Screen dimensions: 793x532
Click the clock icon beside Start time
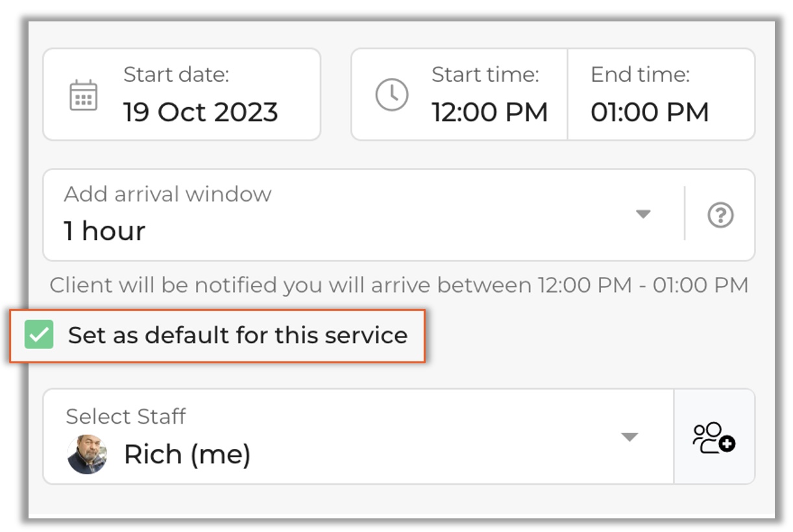pyautogui.click(x=392, y=95)
